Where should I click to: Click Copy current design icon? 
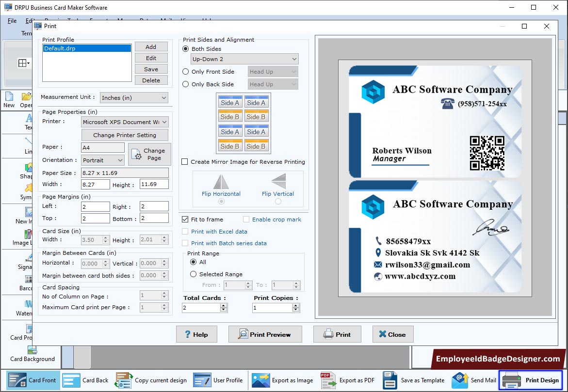point(124,380)
